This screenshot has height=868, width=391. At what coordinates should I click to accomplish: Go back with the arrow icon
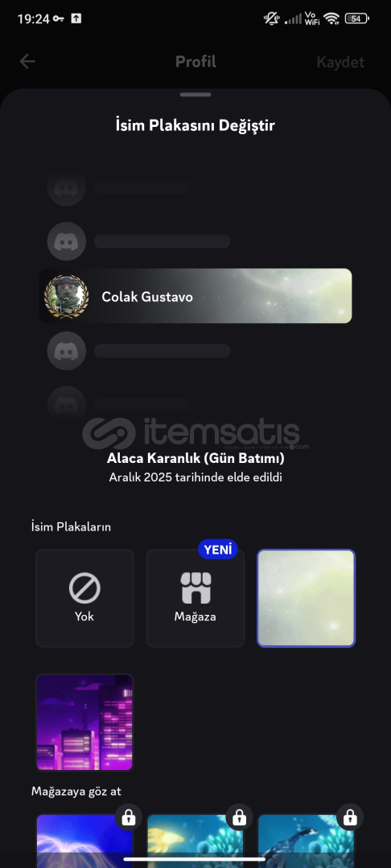pyautogui.click(x=27, y=61)
